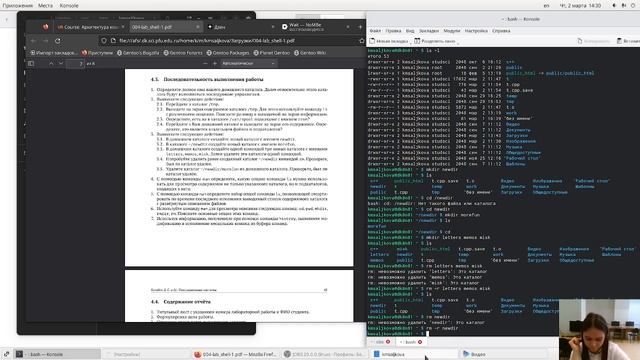This screenshot has width=640, height=360.
Task: Close the Дзен browser tab
Action: tap(273, 27)
